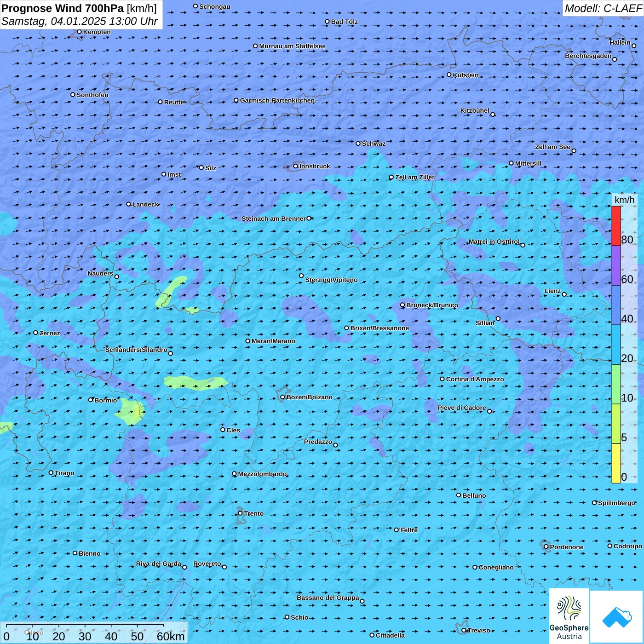Click the Meran/Merano label
The image size is (644, 644).
point(273,341)
